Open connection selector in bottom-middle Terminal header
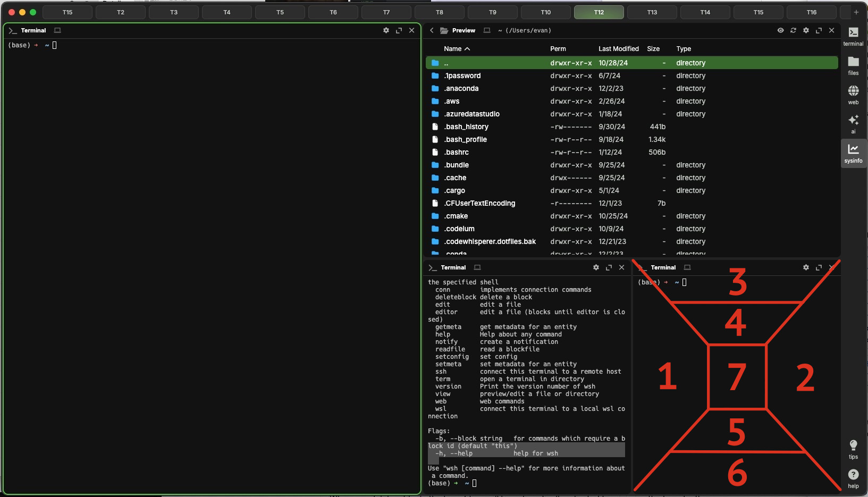 477,267
